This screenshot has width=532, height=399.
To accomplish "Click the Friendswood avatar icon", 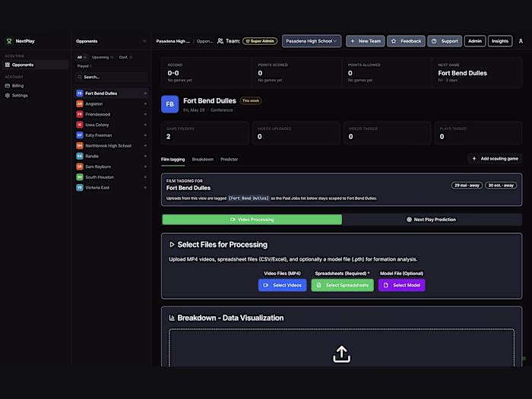I will pyautogui.click(x=80, y=114).
